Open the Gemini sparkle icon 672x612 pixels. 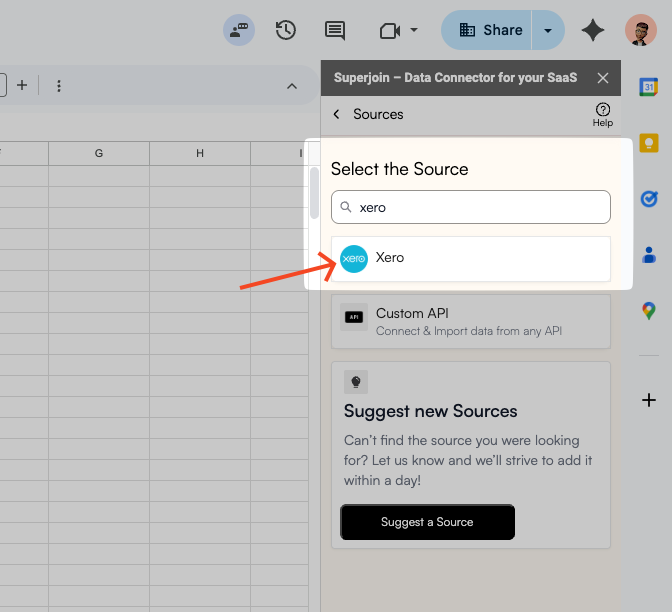(593, 30)
